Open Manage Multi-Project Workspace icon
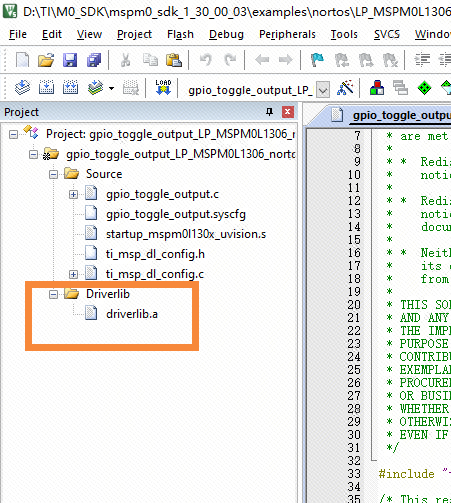The width and height of the screenshot is (451, 503). (400, 88)
